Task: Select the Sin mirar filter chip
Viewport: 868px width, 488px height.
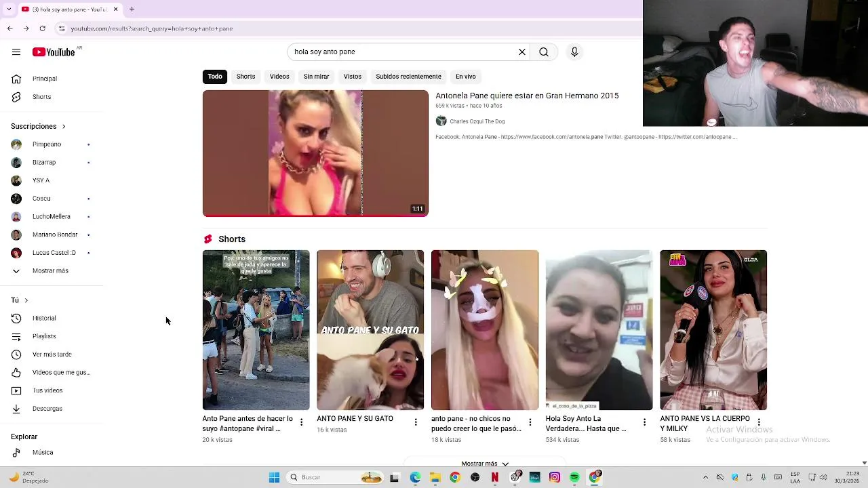Action: coord(316,77)
